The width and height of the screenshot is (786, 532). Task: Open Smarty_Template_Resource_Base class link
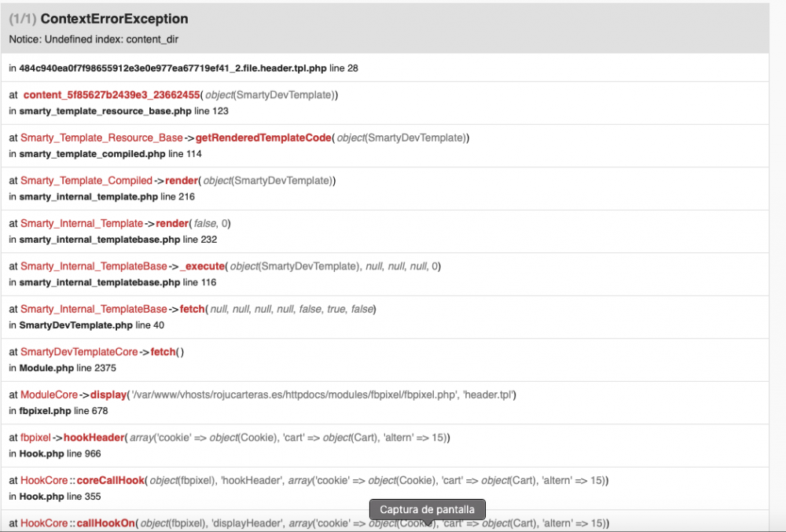pos(101,138)
